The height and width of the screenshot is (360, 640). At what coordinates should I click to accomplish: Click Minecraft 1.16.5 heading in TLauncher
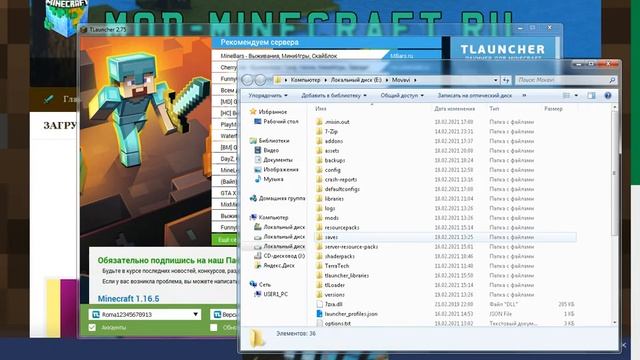point(129,299)
